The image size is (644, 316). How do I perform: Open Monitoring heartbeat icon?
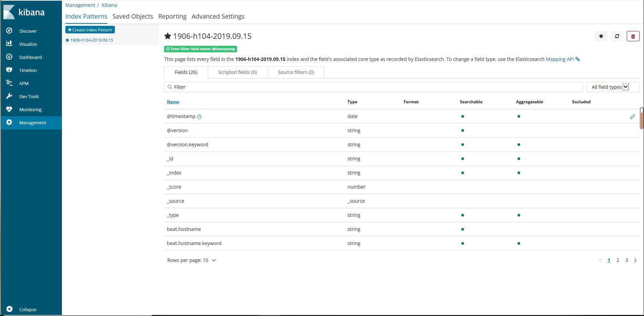click(x=9, y=109)
